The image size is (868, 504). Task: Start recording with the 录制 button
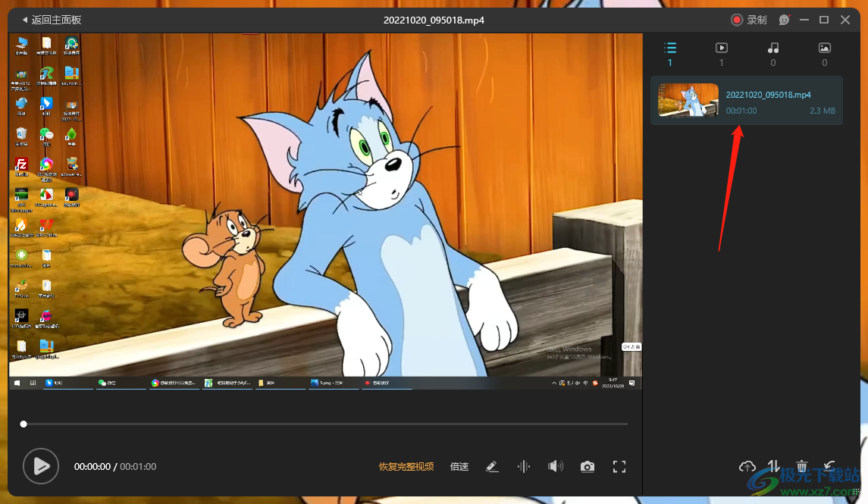[x=748, y=20]
